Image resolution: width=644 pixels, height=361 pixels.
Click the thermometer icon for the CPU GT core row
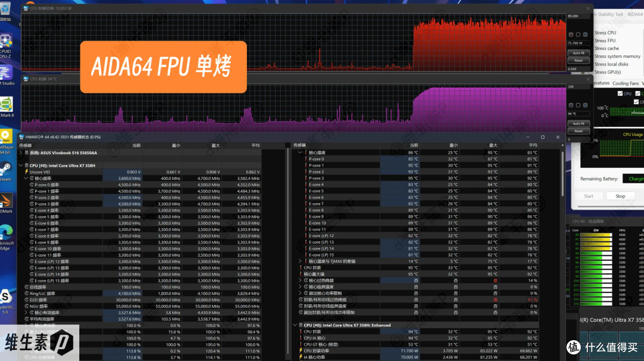[x=301, y=344]
